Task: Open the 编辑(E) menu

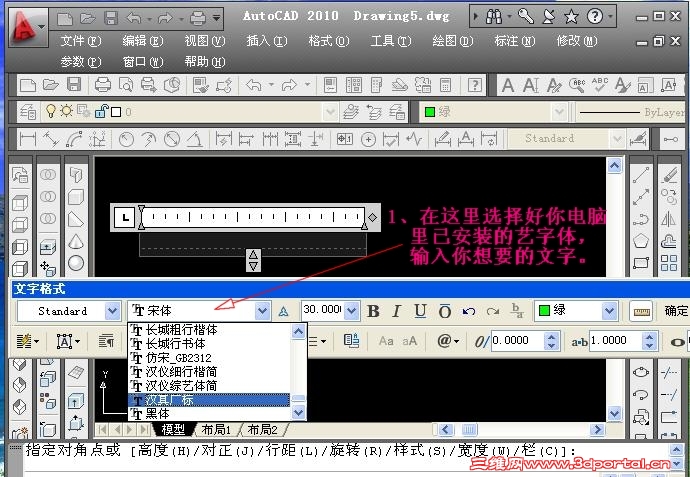Action: (143, 41)
